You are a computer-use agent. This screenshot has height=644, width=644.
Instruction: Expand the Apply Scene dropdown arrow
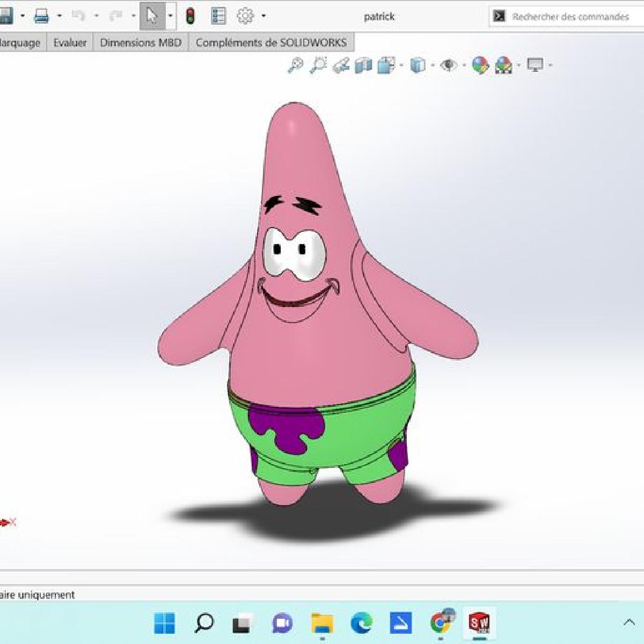[518, 65]
